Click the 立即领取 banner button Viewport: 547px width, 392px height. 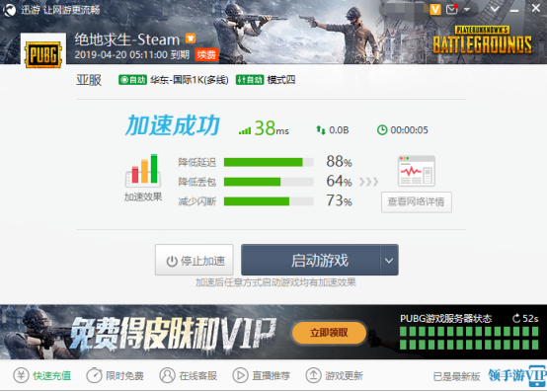[329, 333]
